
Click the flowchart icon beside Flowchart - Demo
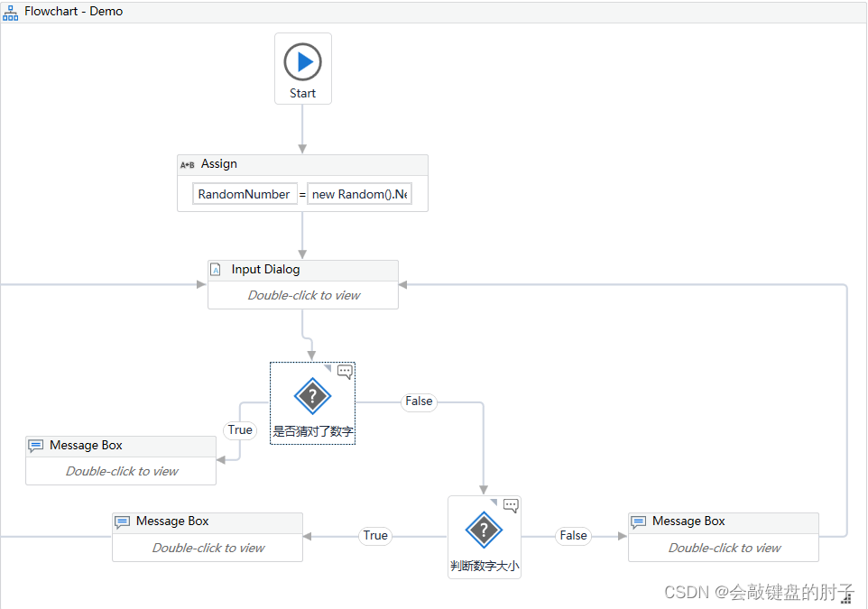(11, 12)
